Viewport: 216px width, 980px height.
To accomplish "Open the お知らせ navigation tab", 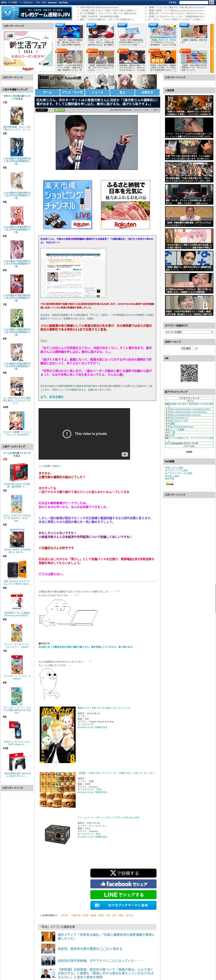I will [148, 92].
